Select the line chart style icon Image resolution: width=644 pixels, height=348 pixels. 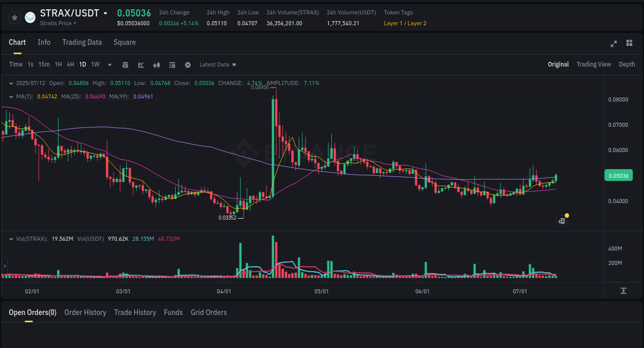tap(141, 65)
